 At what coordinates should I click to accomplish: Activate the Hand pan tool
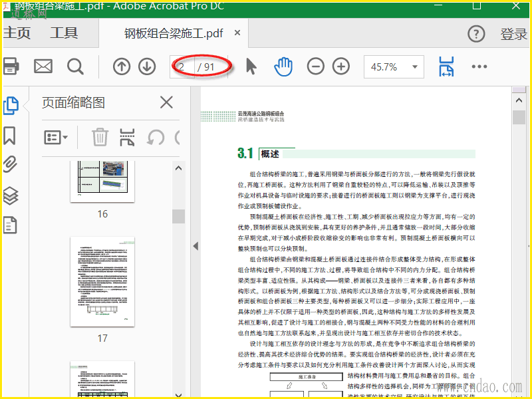click(x=283, y=66)
